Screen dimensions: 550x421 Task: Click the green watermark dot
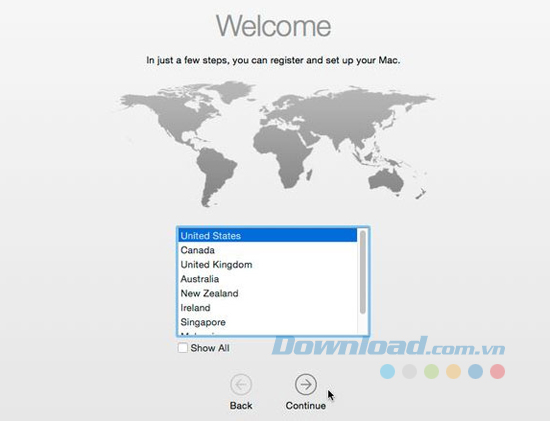pos(431,372)
